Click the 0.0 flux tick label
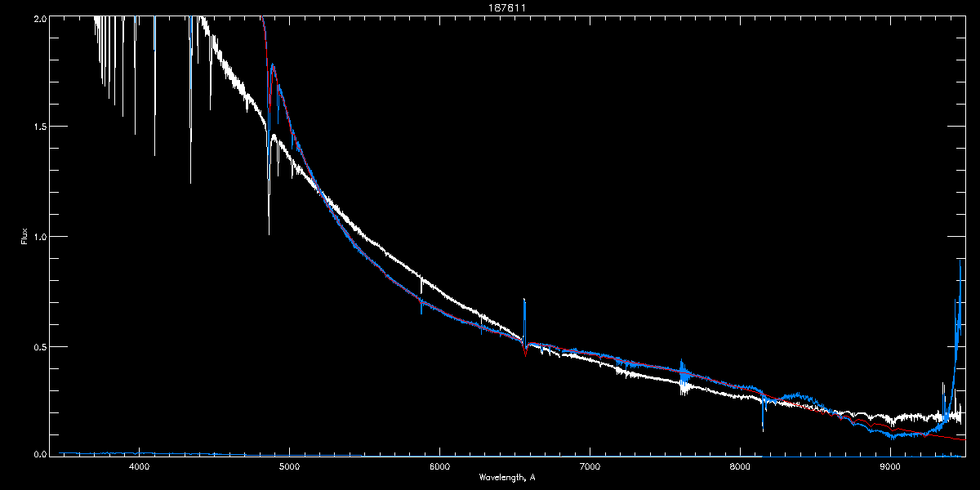980x490 pixels. pos(39,453)
